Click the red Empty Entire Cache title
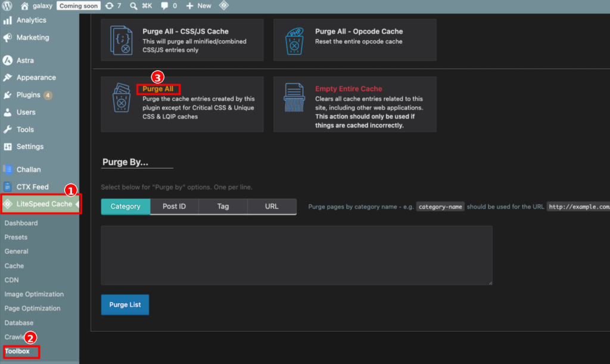This screenshot has height=364, width=610. [348, 89]
